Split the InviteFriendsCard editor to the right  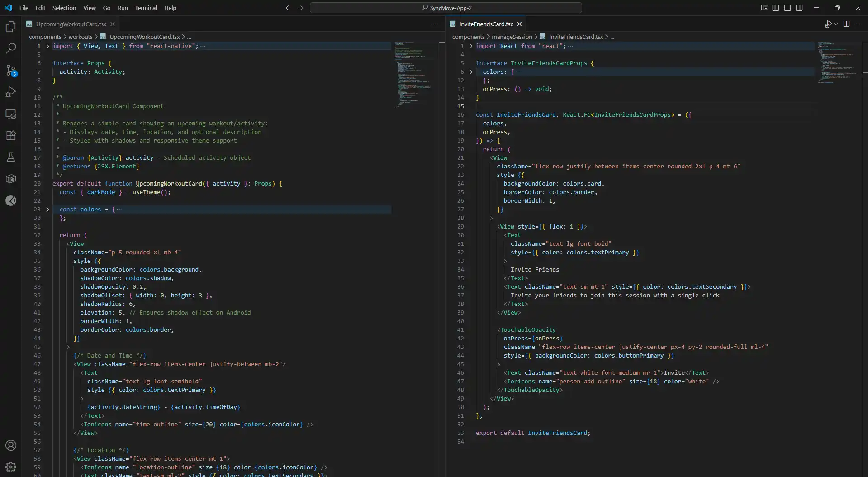846,24
